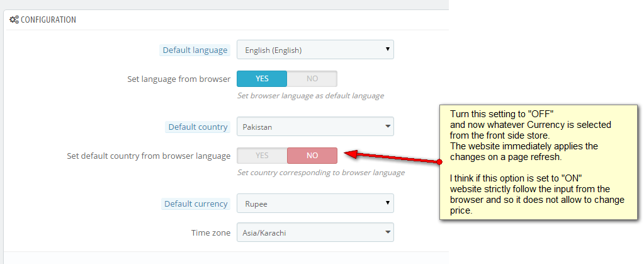This screenshot has height=264, width=644.
Task: Open the Default language dropdown
Action: point(315,50)
